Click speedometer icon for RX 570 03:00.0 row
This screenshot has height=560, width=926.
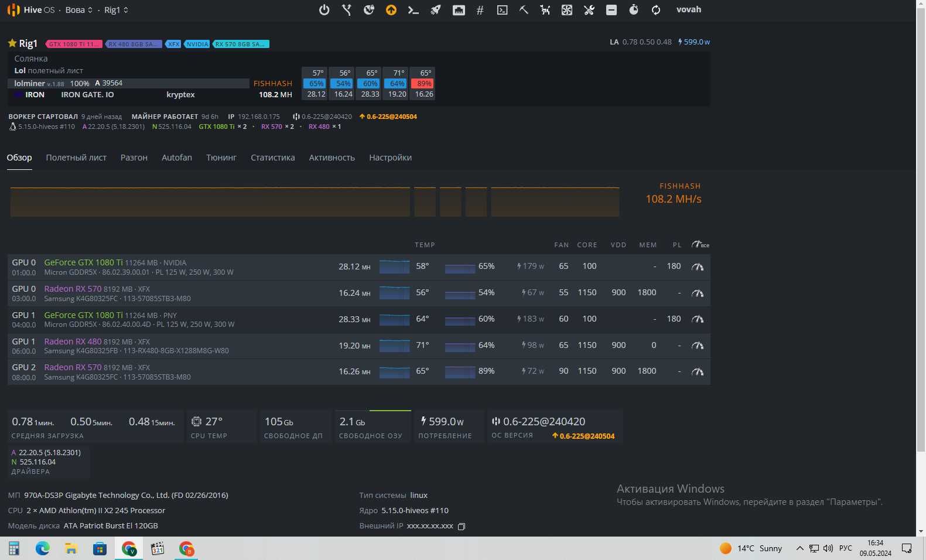(x=698, y=293)
